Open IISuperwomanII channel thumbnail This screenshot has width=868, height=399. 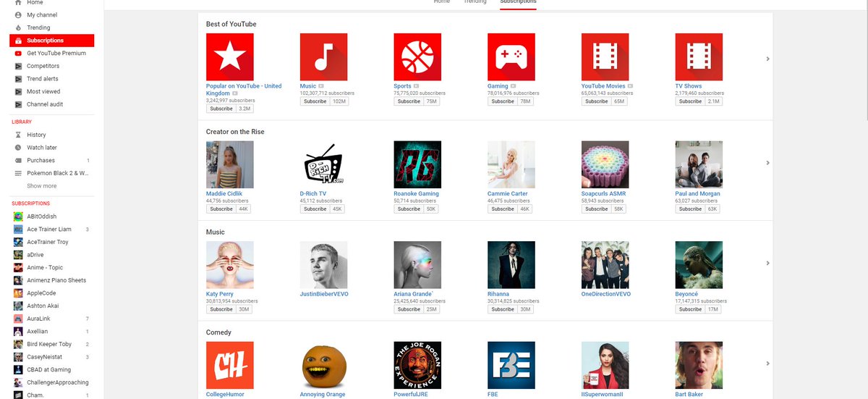(605, 365)
